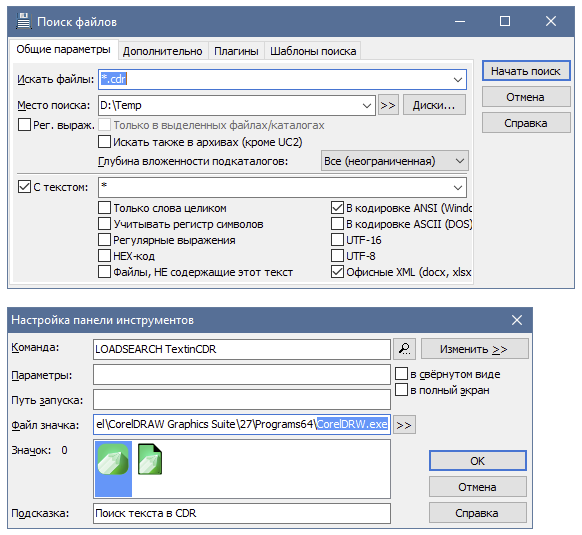Viewport: 582px width, 535px height.
Task: Open the Место поиска path dropdown
Action: click(367, 105)
